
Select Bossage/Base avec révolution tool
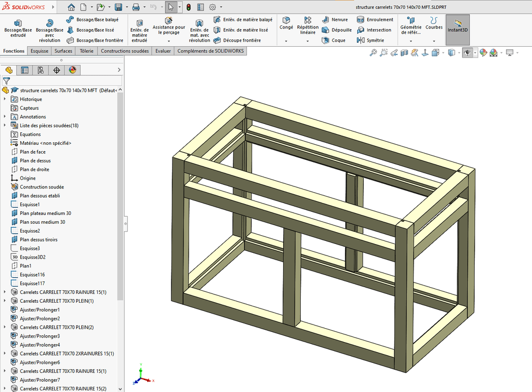click(49, 31)
